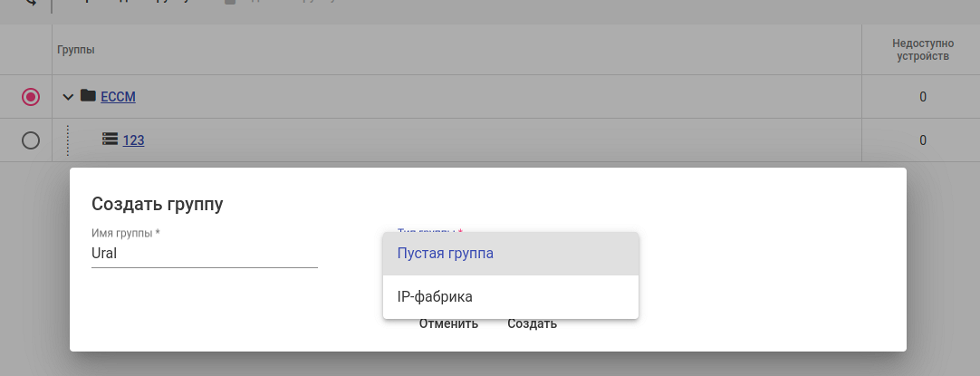Screen dimensions: 980x376
Task: Click the Создать группу dialog title
Action: 158,204
